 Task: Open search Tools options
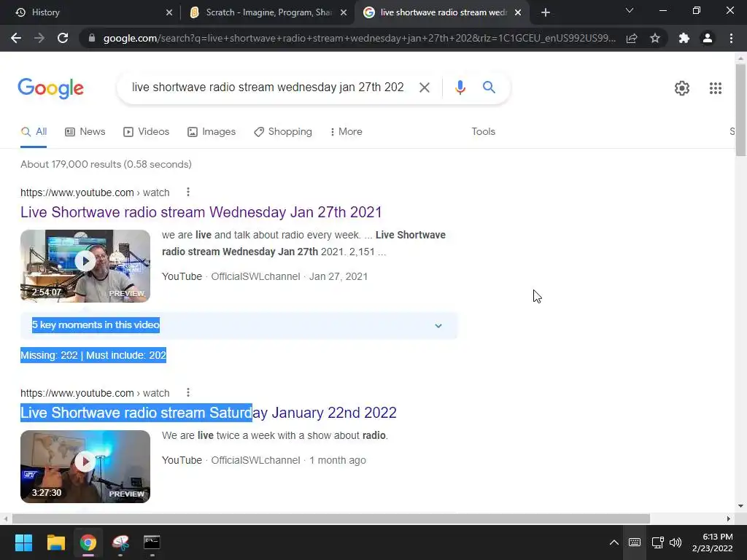click(483, 132)
